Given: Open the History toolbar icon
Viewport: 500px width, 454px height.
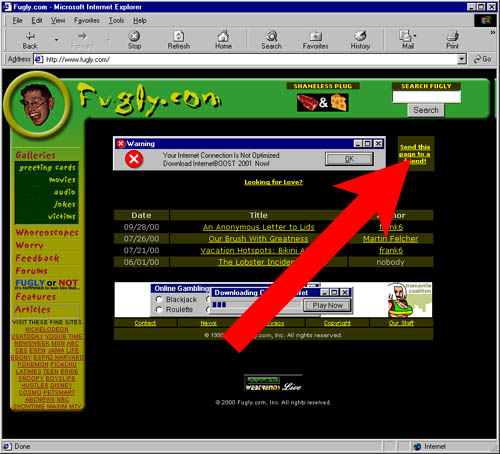Looking at the screenshot, I should (360, 40).
